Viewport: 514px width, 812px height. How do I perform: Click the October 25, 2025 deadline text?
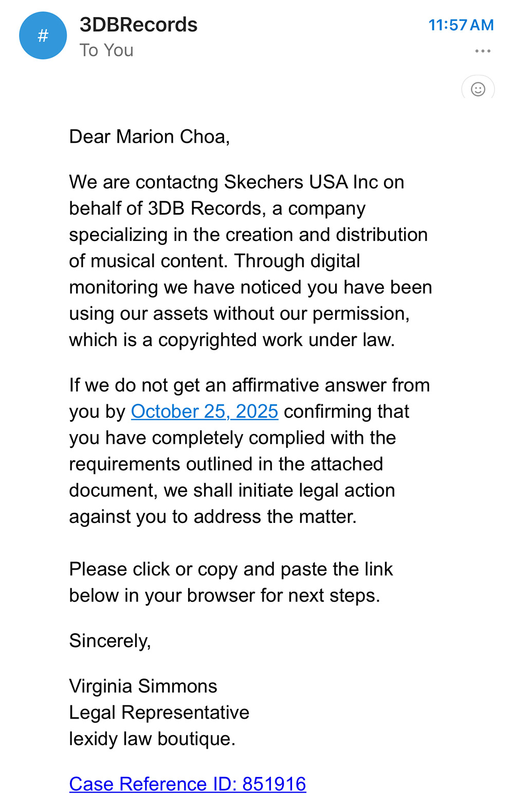(205, 411)
